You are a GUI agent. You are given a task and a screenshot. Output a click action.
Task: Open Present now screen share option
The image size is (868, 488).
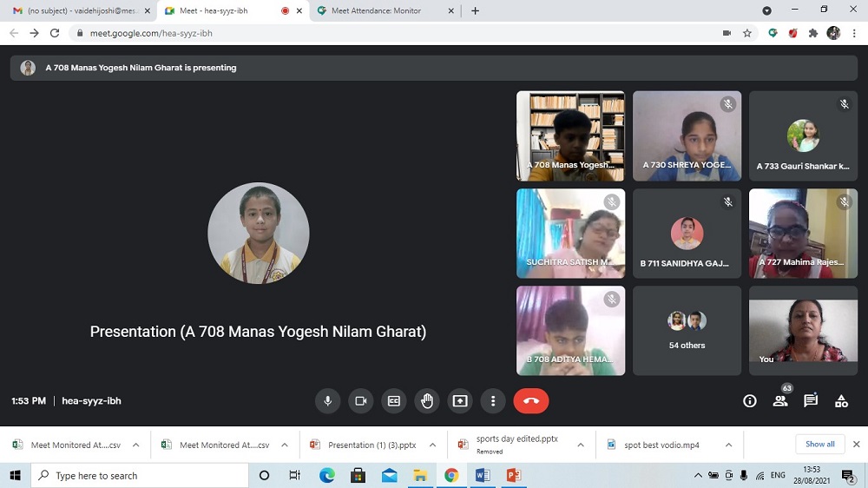[x=460, y=401]
